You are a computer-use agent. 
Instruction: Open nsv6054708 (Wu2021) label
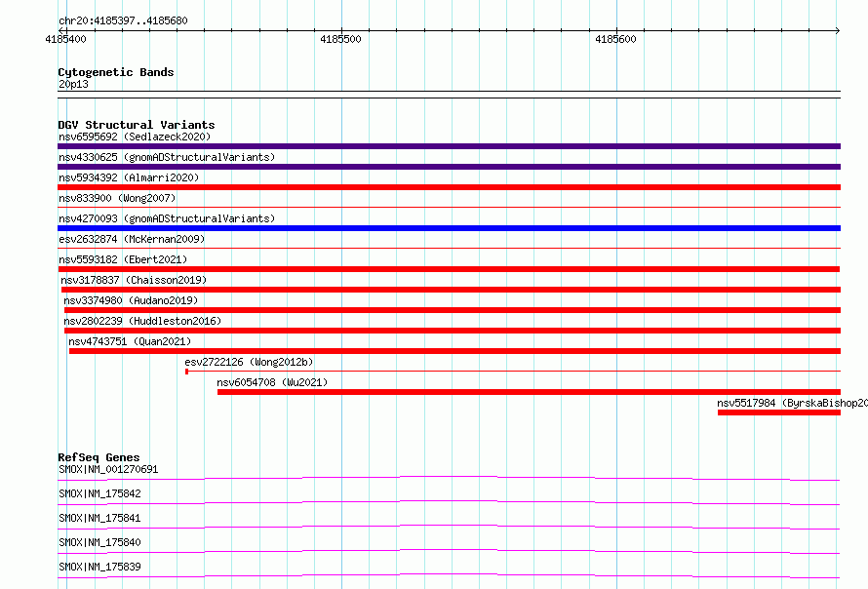click(x=272, y=382)
